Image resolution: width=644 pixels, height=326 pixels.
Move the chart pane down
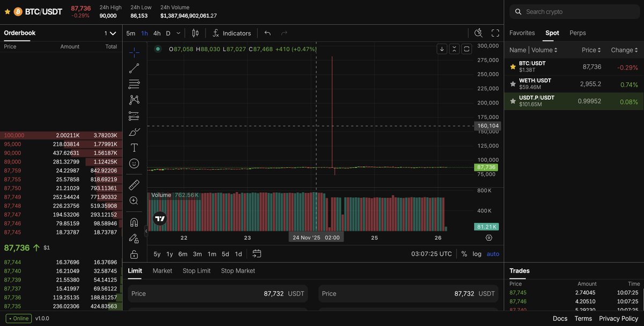(x=442, y=49)
